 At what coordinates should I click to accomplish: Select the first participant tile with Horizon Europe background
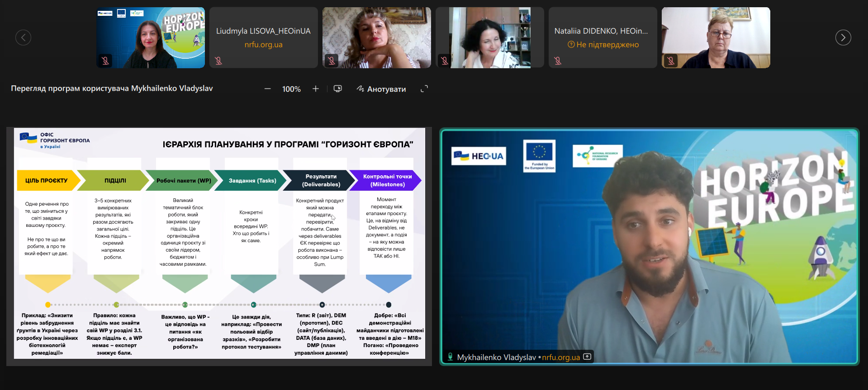point(151,38)
